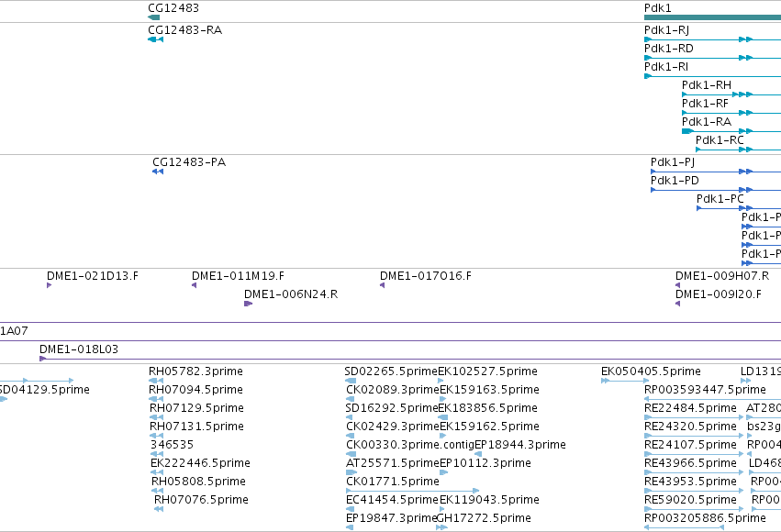Select the SD16292.5prime EST
781x532 pixels.
392,408
